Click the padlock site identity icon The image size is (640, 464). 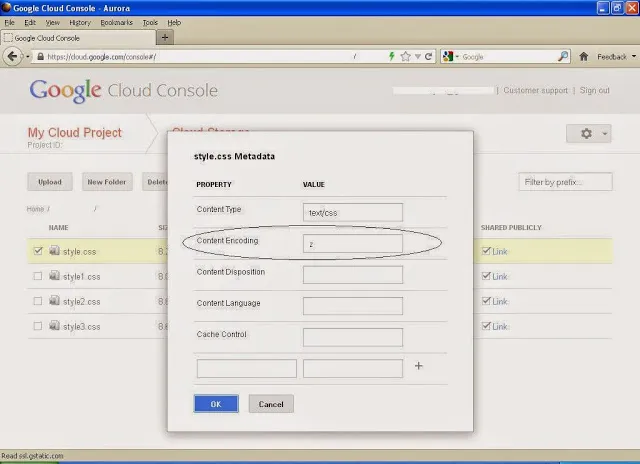[x=40, y=56]
